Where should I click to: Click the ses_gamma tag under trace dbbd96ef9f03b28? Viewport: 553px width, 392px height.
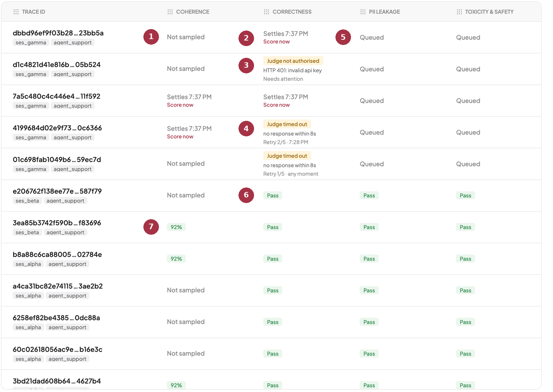click(31, 43)
